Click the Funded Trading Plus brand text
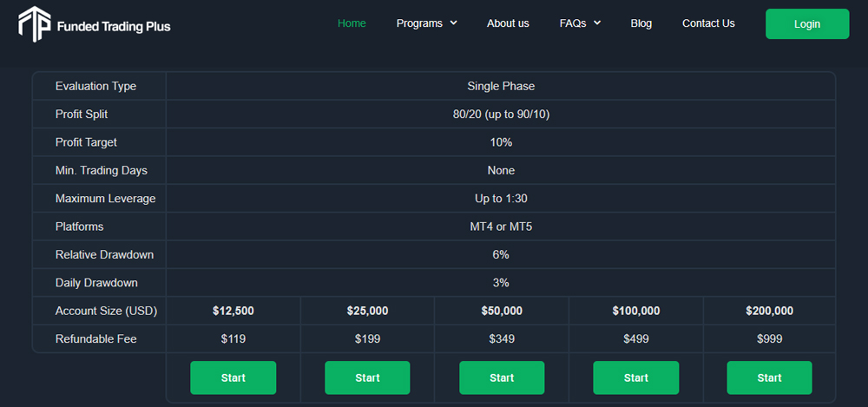 113,27
